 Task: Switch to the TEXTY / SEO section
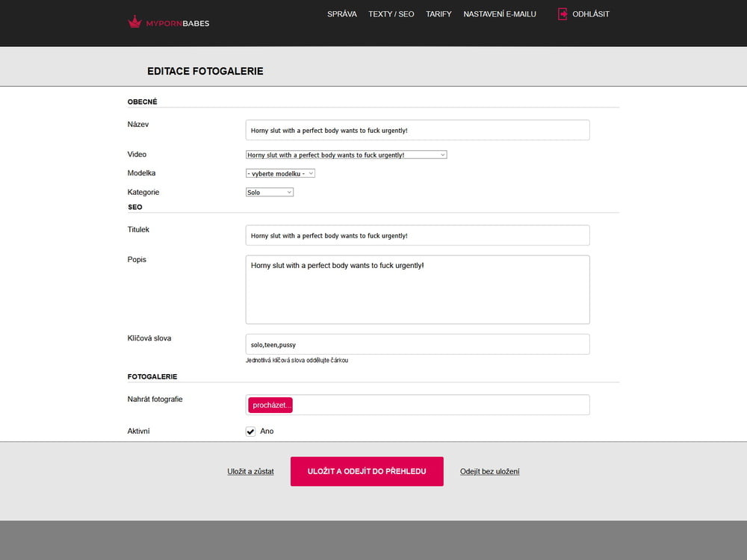point(391,13)
